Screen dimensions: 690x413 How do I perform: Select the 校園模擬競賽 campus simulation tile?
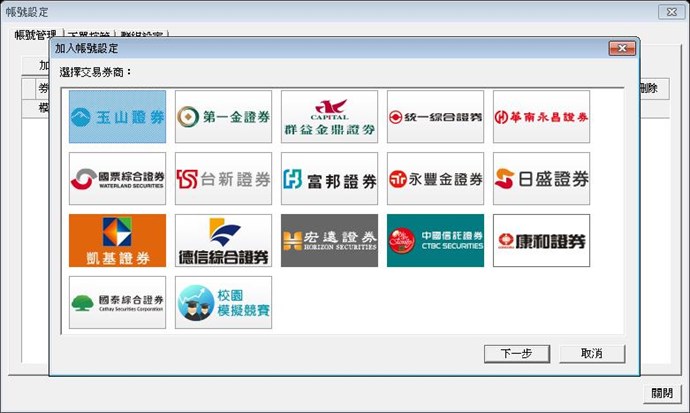pyautogui.click(x=223, y=302)
